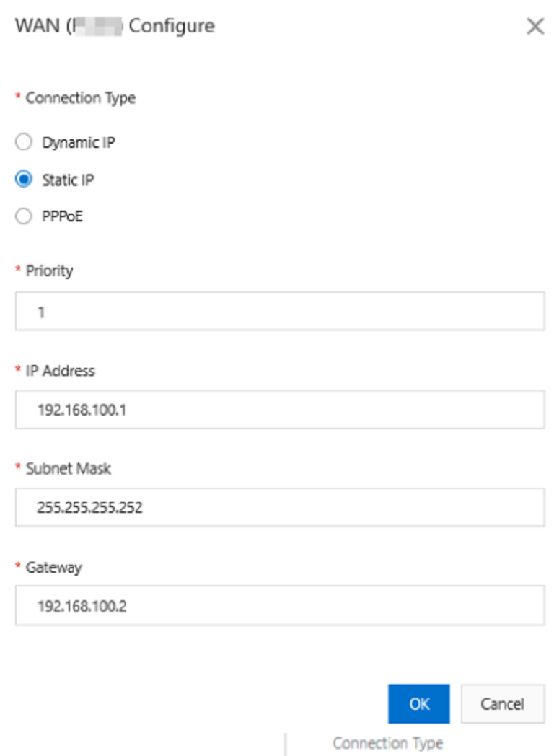Select the PPPoE radio button
Viewport: 554px width, 756px height.
24,216
